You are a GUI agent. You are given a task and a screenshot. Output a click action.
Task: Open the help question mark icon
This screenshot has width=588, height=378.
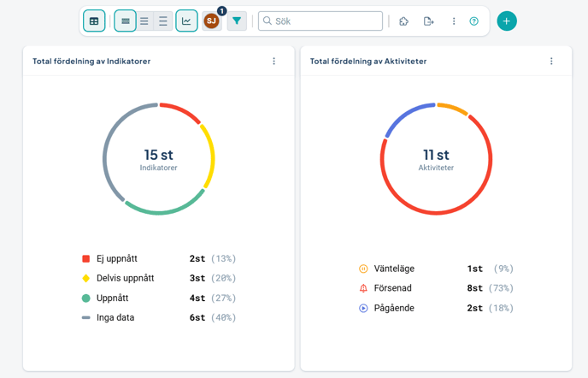474,21
